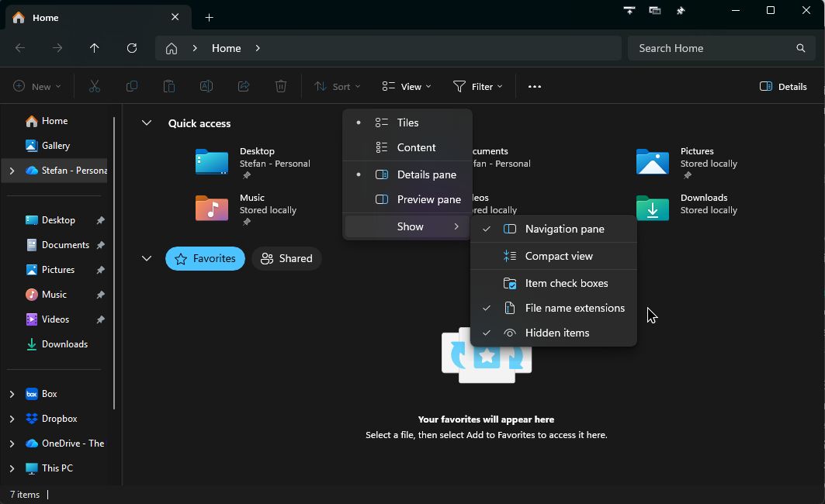The height and width of the screenshot is (504, 825).
Task: Expand the Box tree node in sidebar
Action: tap(12, 394)
